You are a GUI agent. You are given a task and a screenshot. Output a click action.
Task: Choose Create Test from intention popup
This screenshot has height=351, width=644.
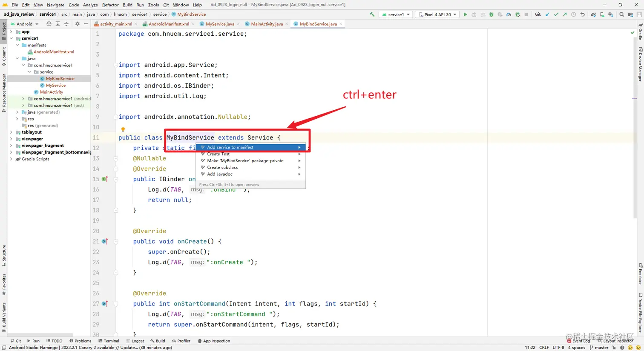click(x=250, y=154)
